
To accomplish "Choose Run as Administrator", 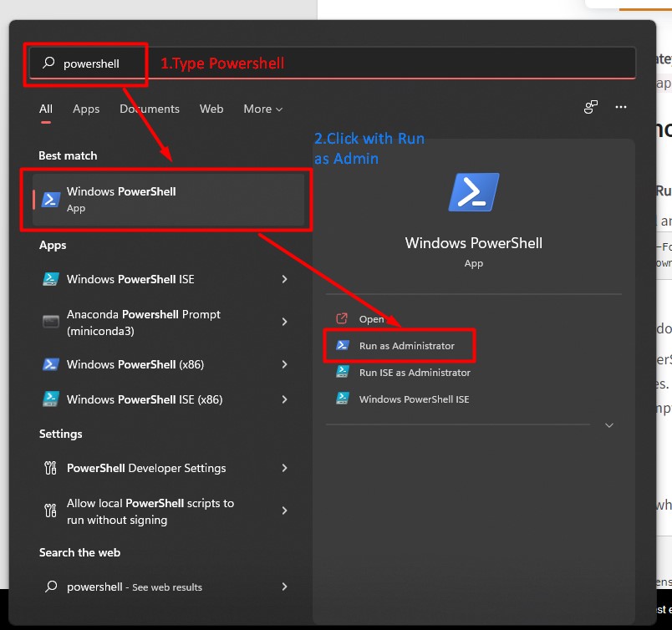I will (x=406, y=346).
